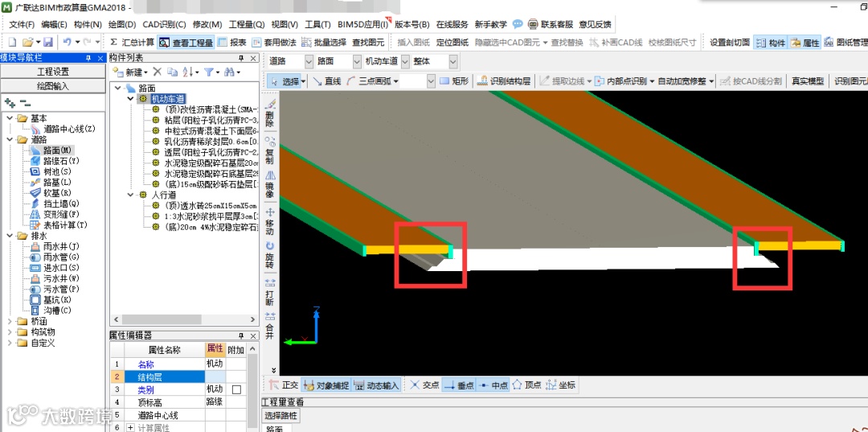Expand all tree nodes with plus icon
Viewport: 868px width, 432px height.
click(x=10, y=103)
